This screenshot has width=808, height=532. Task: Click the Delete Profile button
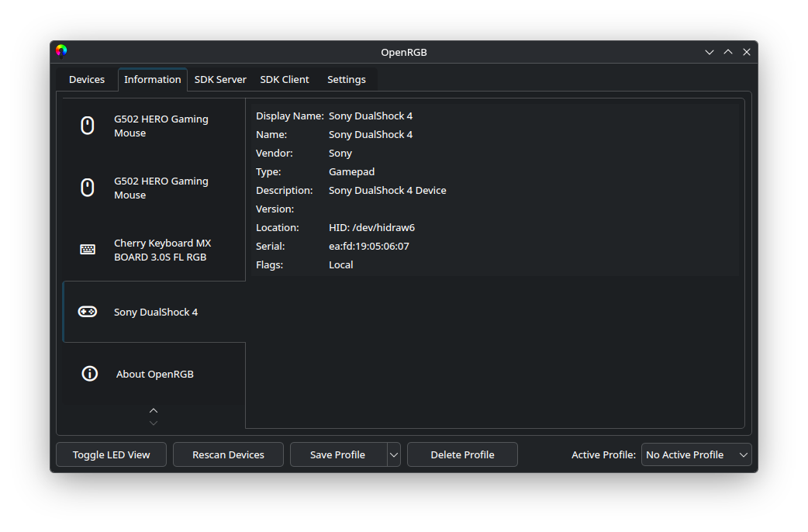462,454
